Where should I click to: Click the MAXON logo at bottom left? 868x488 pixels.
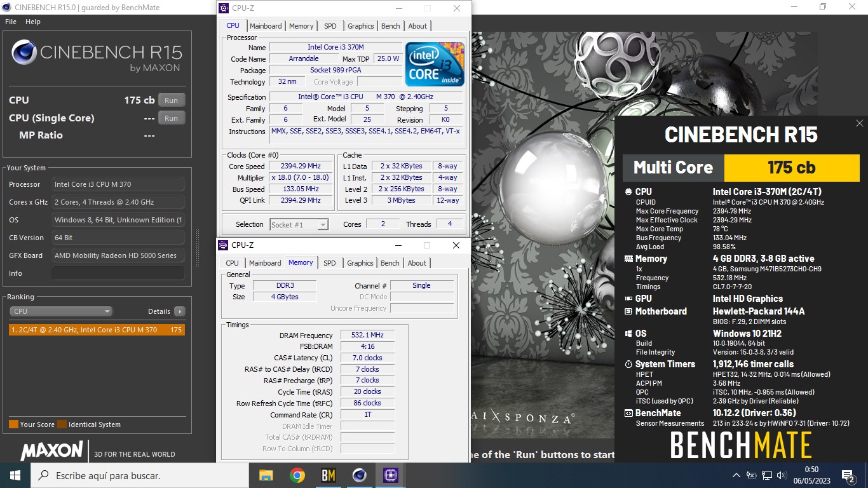click(51, 451)
